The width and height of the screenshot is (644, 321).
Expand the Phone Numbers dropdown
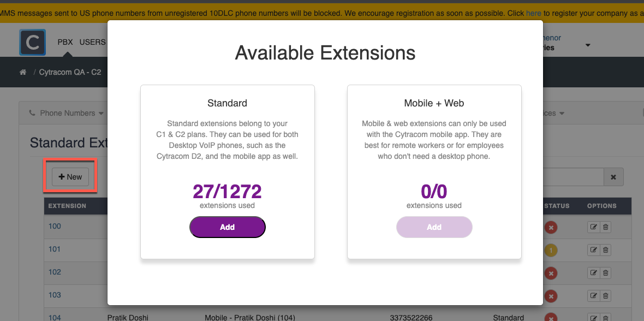tap(67, 114)
